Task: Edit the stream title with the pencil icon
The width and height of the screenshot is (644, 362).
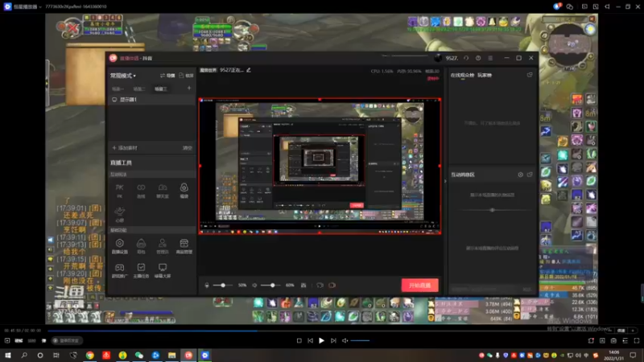Action: [249, 70]
